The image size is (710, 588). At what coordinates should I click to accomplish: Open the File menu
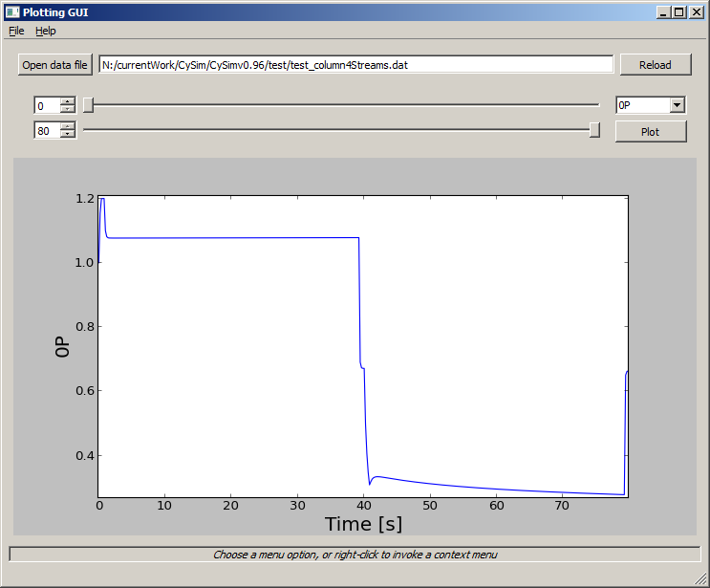click(x=17, y=31)
